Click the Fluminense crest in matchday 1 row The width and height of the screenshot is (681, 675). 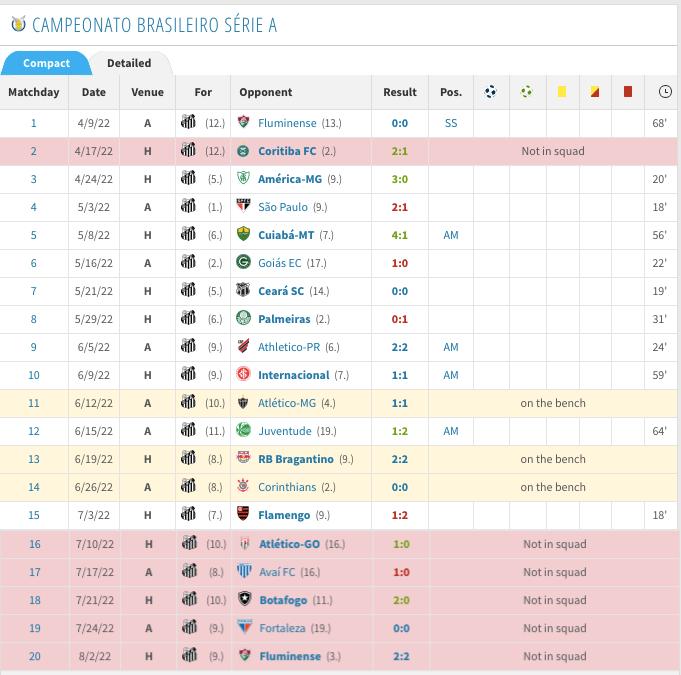pyautogui.click(x=243, y=122)
